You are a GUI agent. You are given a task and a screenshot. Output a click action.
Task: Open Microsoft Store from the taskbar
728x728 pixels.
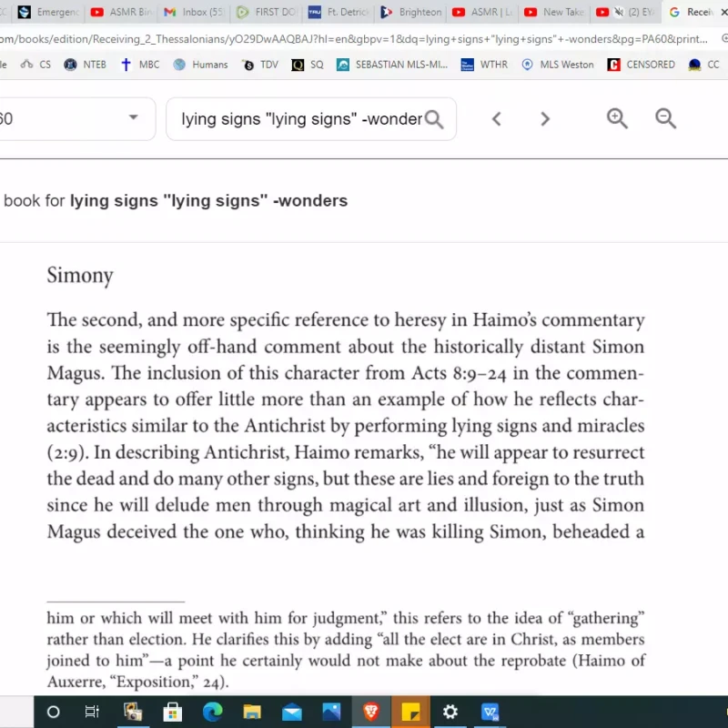pos(172,712)
